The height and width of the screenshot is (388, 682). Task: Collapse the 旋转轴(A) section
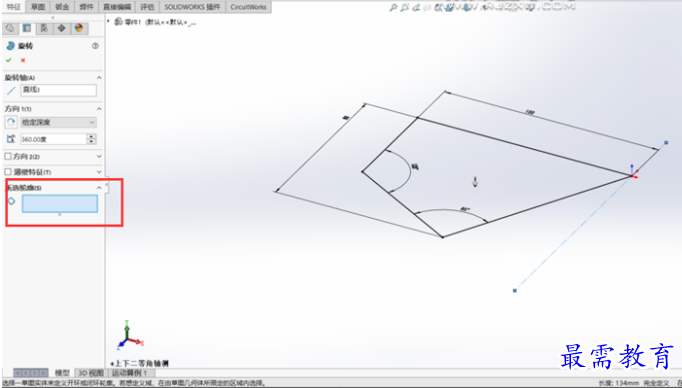99,77
